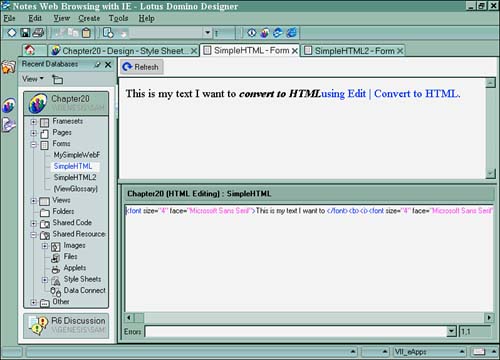This screenshot has height=360, width=500.
Task: Click the Images icon under Shared Resources
Action: [x=56, y=246]
